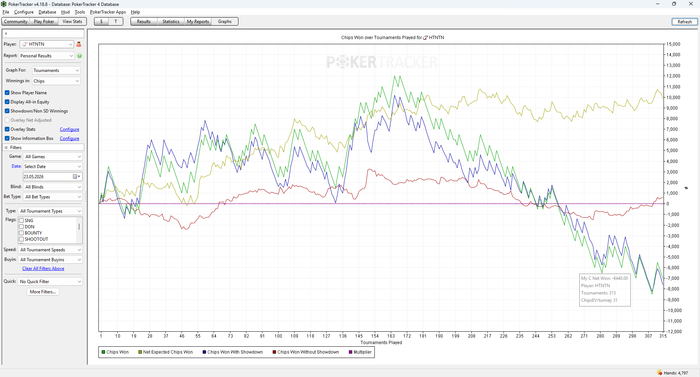Select the tournaments T button
This screenshot has height=377, width=700.
(116, 21)
